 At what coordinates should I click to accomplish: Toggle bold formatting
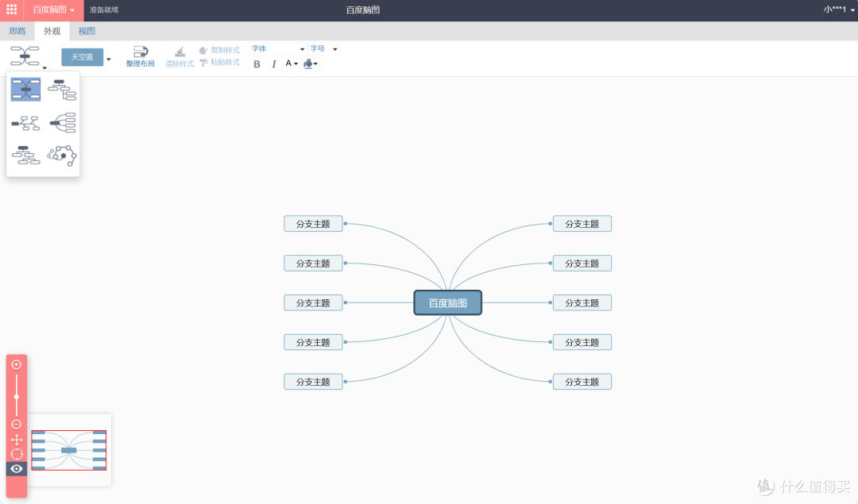(x=257, y=64)
